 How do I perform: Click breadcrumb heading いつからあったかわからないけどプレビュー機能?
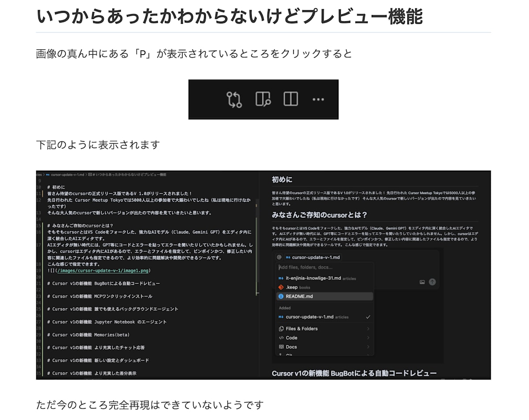(130, 175)
